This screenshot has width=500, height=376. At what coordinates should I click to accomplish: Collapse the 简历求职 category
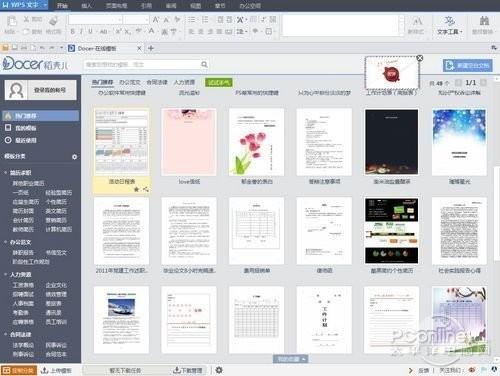6,172
